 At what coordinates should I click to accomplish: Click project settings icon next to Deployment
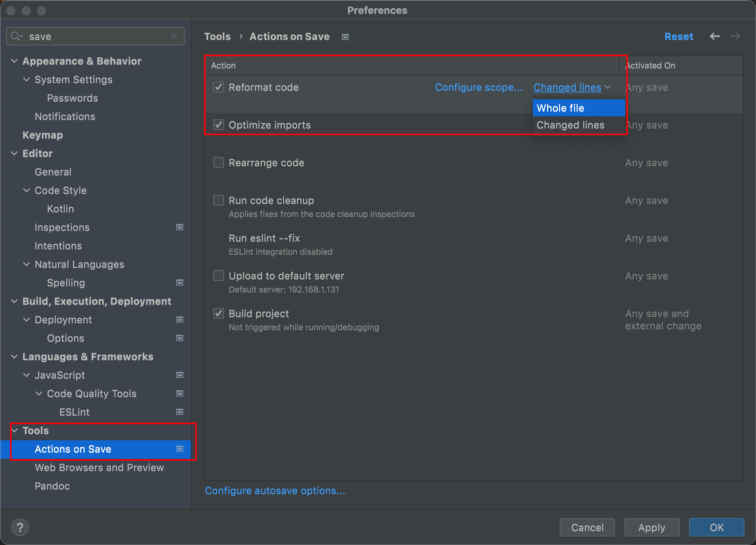coord(180,319)
